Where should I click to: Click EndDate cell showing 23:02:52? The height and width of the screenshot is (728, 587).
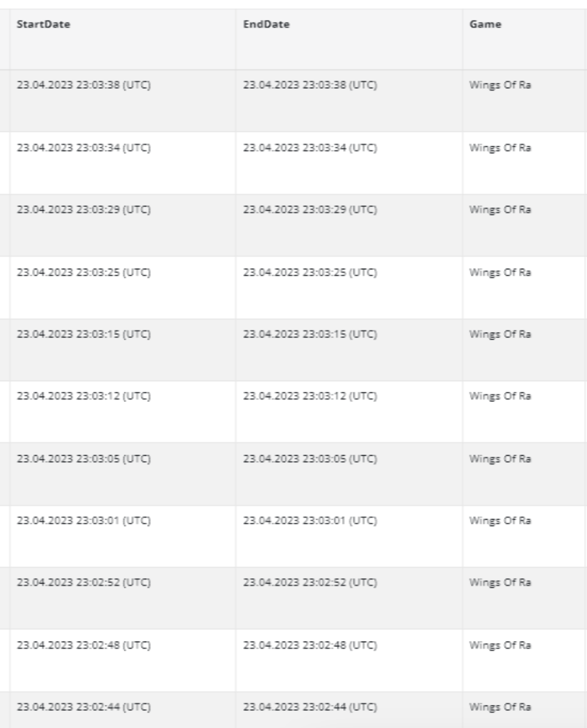[311, 584]
